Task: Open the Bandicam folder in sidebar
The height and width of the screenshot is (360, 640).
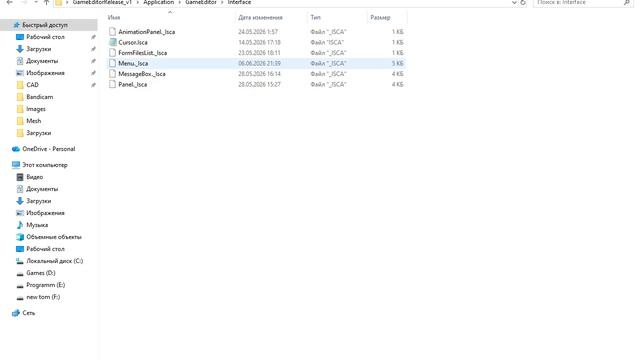Action: (40, 97)
